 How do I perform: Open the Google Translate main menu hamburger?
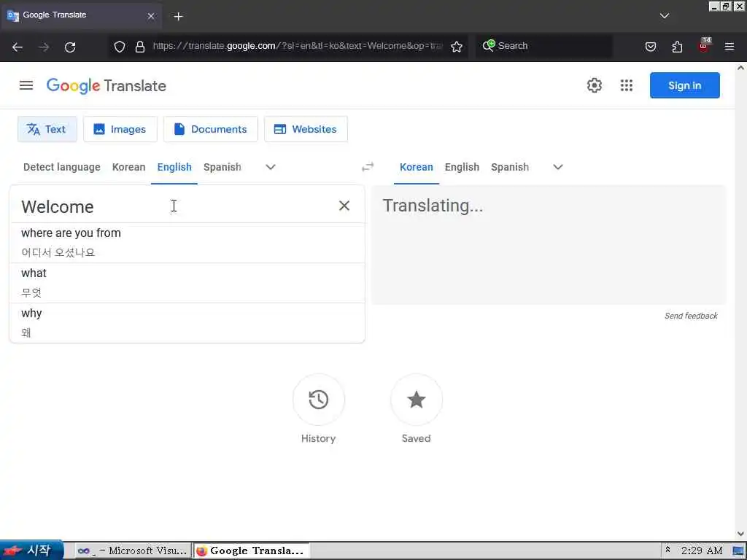pos(26,86)
